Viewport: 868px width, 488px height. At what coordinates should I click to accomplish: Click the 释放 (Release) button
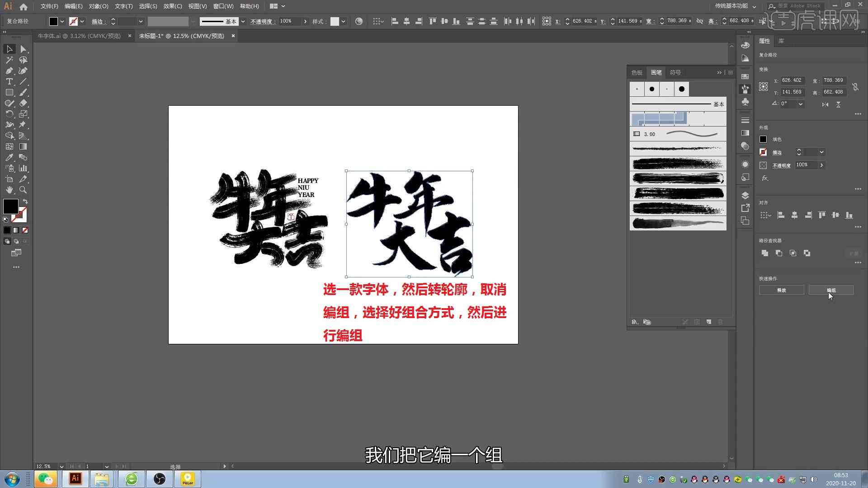tap(781, 290)
